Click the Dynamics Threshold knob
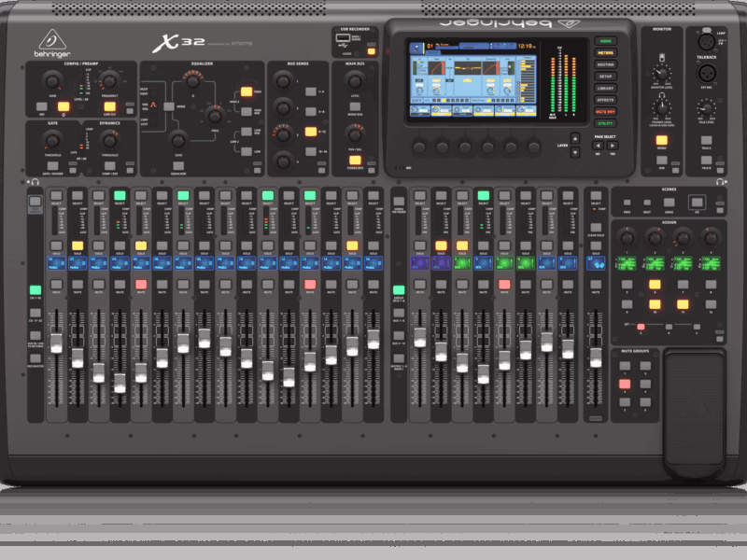 point(109,141)
